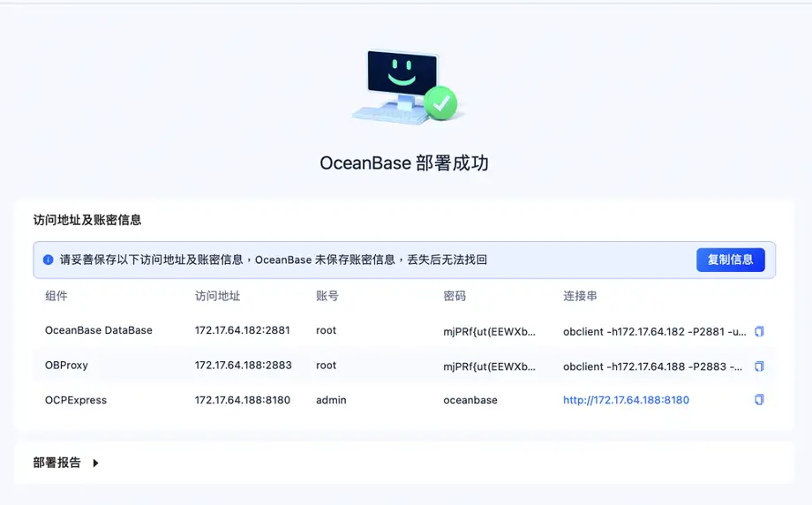Copy the OCPExpress connection URL

tap(759, 400)
